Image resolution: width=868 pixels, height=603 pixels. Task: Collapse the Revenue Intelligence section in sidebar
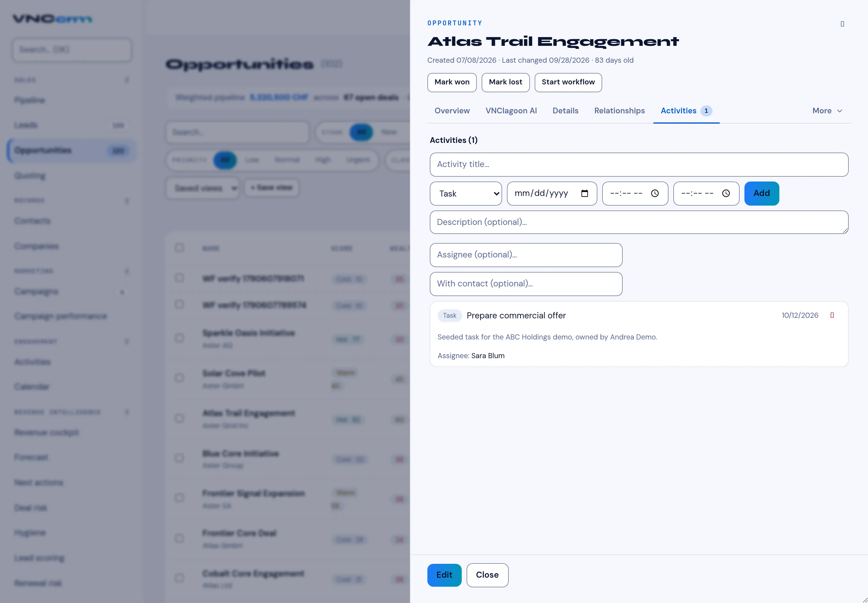point(127,412)
